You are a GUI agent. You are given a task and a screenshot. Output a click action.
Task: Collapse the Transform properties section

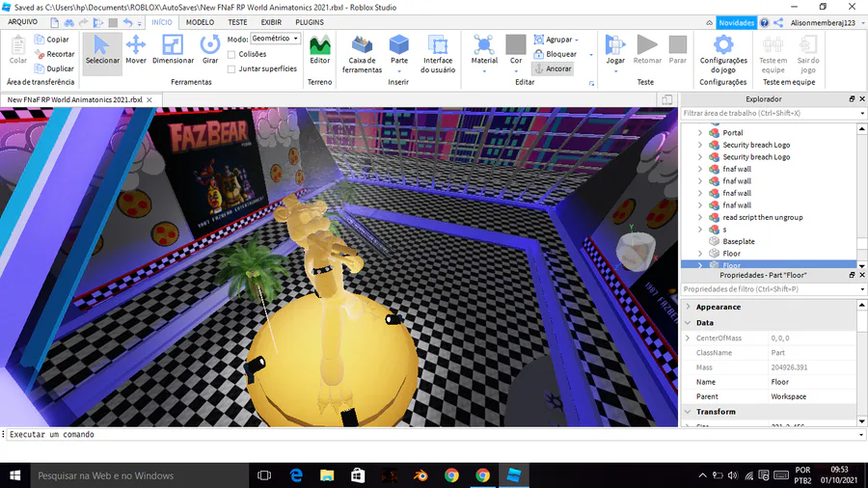click(688, 412)
